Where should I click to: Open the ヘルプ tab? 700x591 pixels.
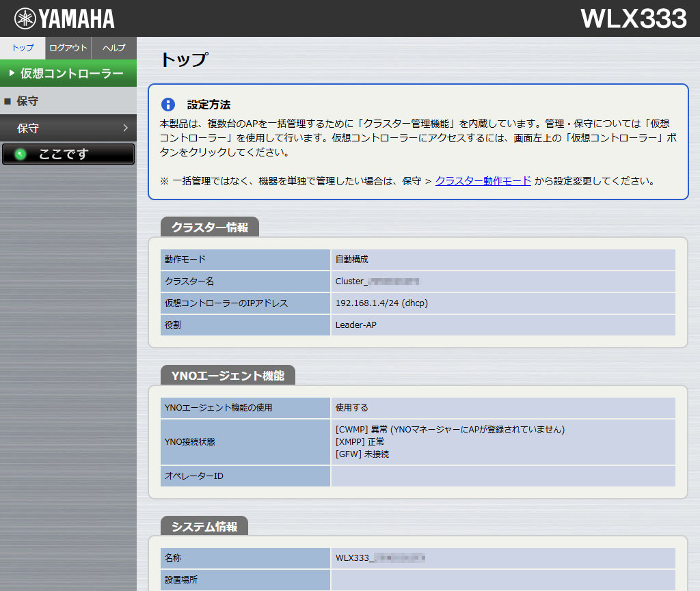pos(114,49)
